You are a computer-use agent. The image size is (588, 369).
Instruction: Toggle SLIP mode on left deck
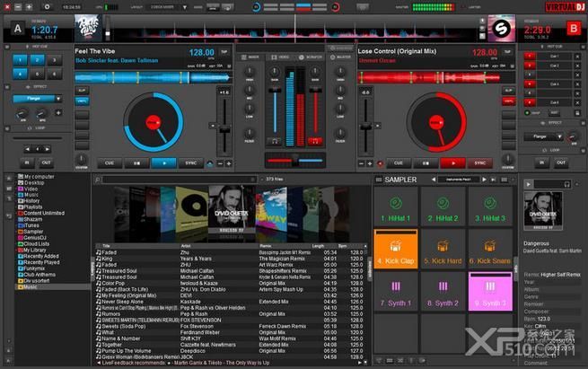(x=82, y=90)
